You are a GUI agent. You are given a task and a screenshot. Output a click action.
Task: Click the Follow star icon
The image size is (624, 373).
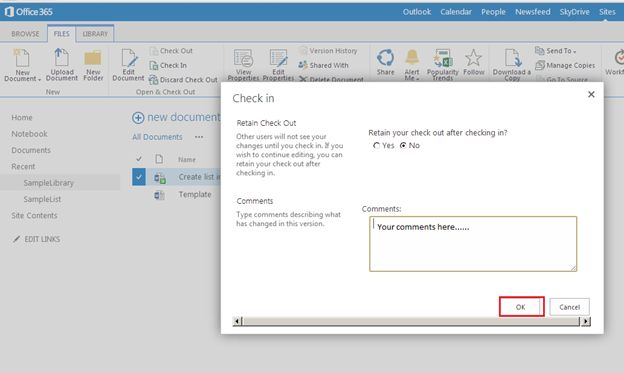click(x=473, y=58)
